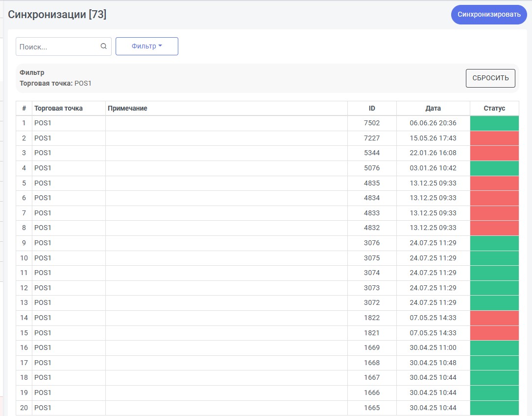
Task: Select row with ID 5076
Action: (x=267, y=168)
